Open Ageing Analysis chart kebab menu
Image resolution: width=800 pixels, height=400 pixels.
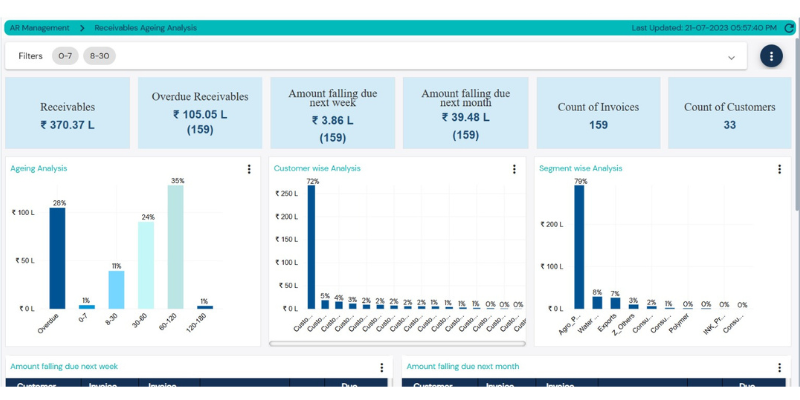[249, 169]
